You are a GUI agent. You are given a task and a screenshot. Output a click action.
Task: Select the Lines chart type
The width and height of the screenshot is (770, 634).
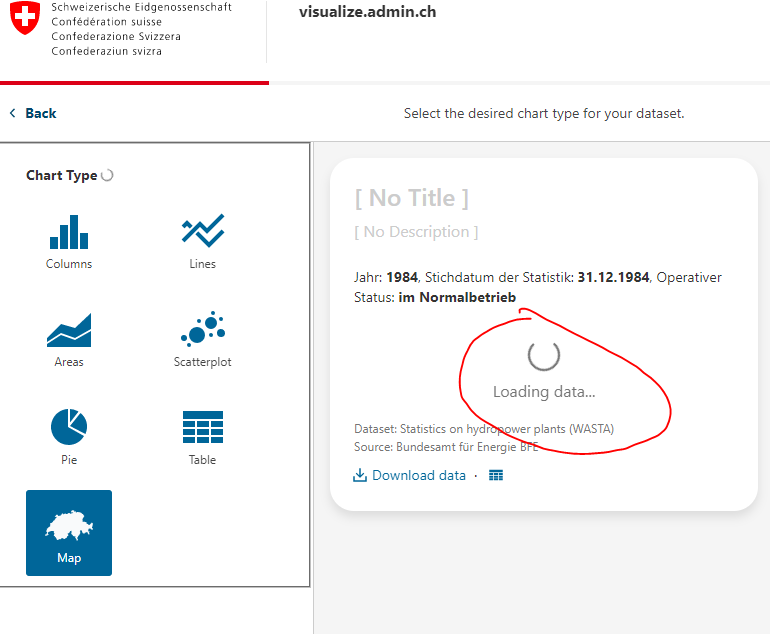(x=202, y=242)
